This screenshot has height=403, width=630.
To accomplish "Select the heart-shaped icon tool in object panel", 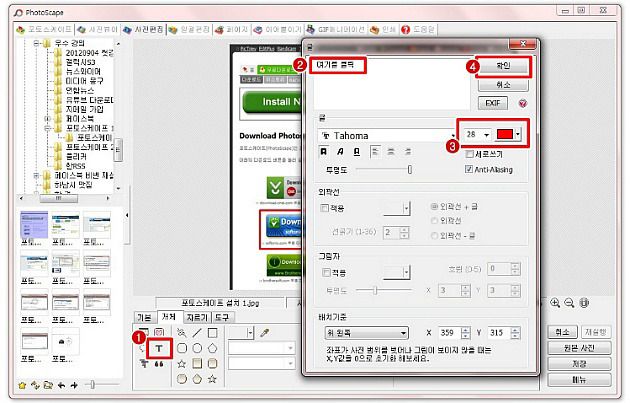I will click(x=159, y=332).
